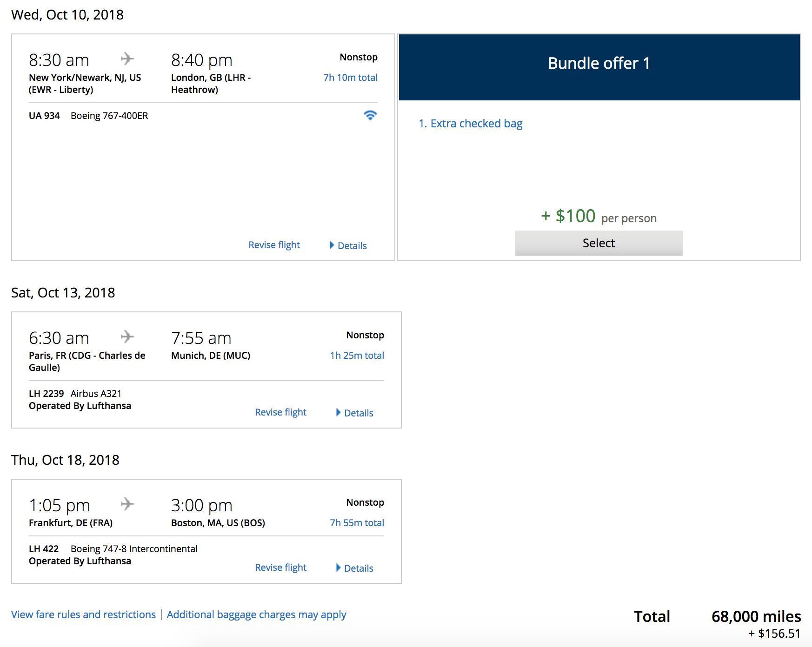
Task: Revise the Oct 18 Frankfurt to Boston flight
Action: 280,568
